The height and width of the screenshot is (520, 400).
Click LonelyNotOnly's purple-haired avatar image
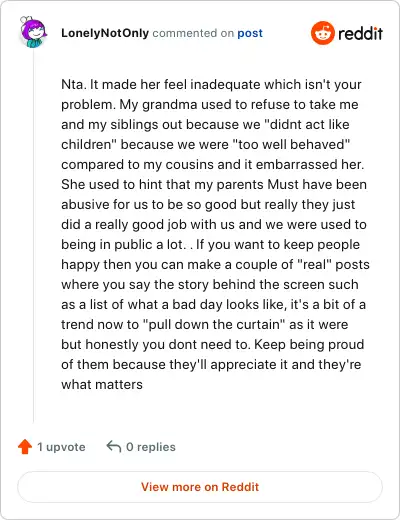(x=33, y=32)
